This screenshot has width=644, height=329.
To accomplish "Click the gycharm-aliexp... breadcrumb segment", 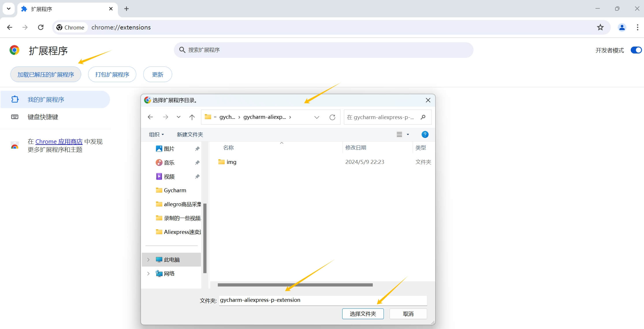I will tap(265, 117).
